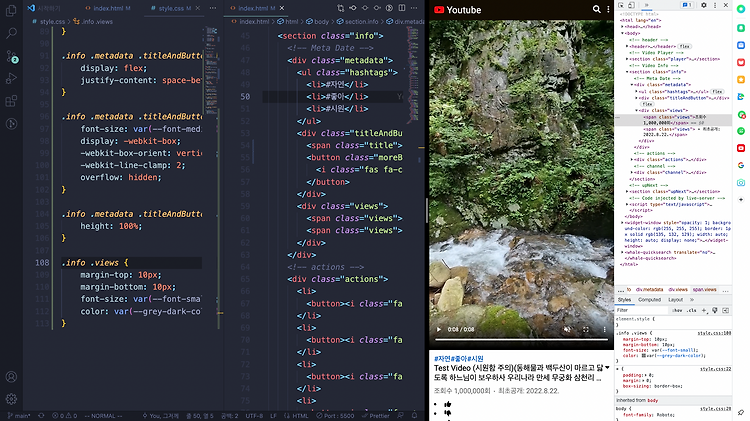Toggle the computed styles sidebar icon
Screen dimensions: 750x421
click(x=726, y=310)
